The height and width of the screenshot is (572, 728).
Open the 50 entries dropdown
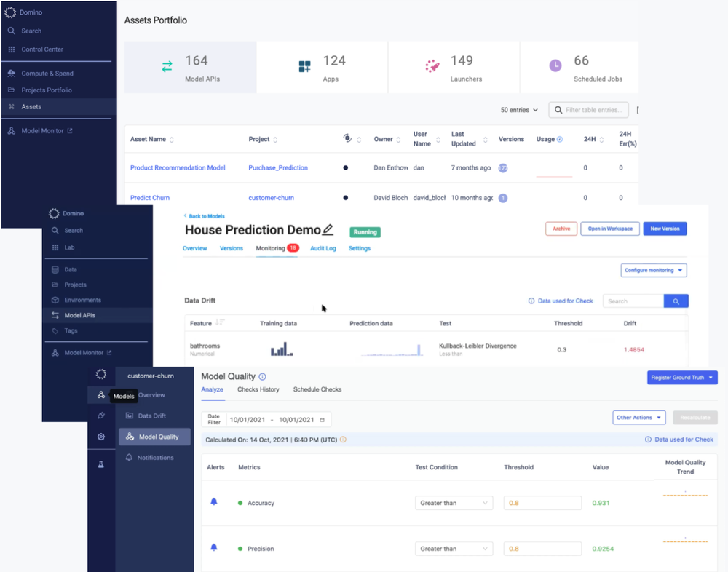coord(519,110)
